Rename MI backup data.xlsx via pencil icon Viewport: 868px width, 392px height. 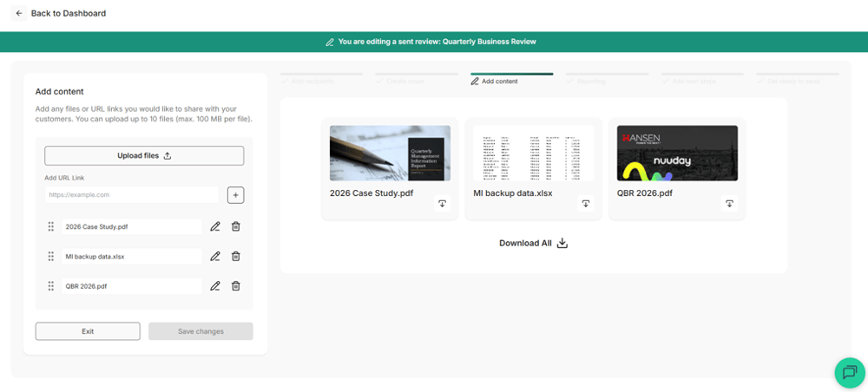[x=215, y=257]
